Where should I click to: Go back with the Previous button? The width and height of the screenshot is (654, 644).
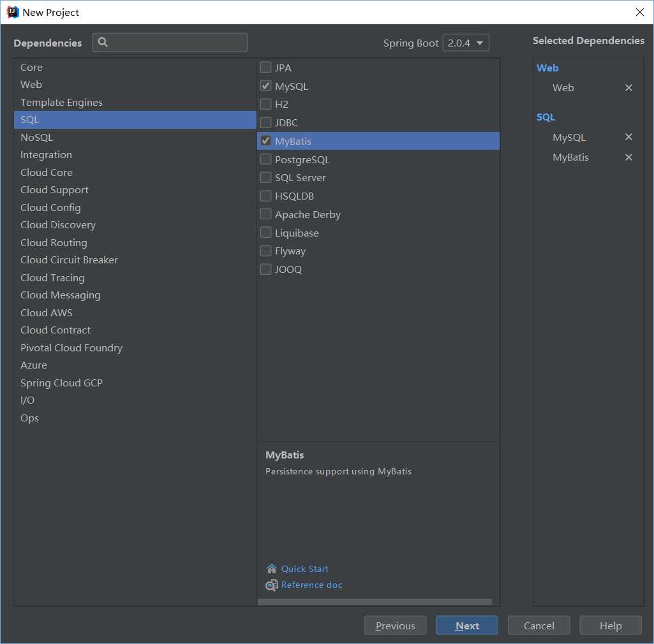point(395,626)
